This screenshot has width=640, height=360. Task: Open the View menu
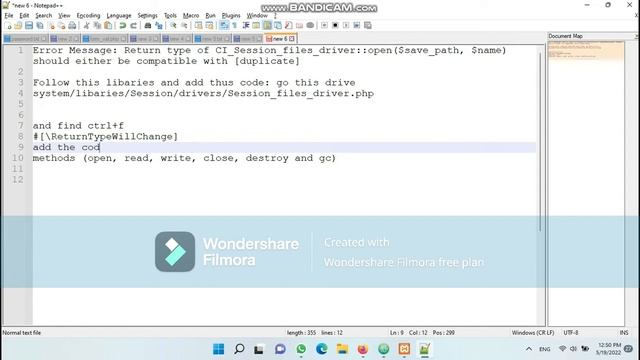(64, 16)
